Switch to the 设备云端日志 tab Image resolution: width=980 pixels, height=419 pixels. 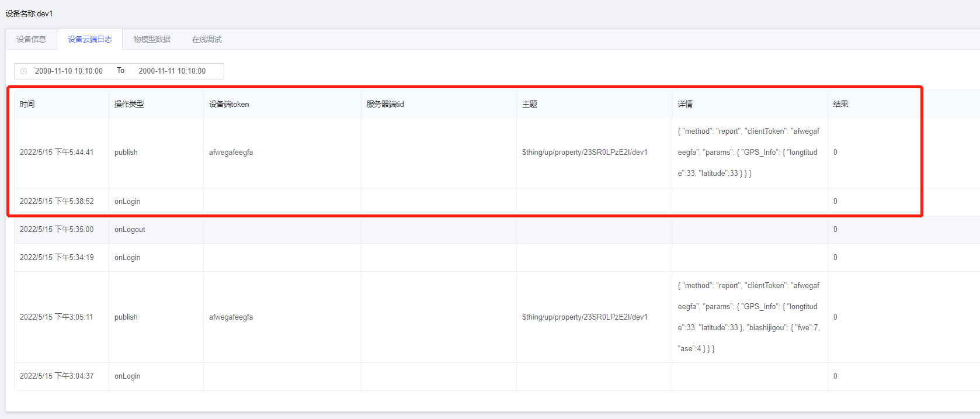(x=89, y=39)
